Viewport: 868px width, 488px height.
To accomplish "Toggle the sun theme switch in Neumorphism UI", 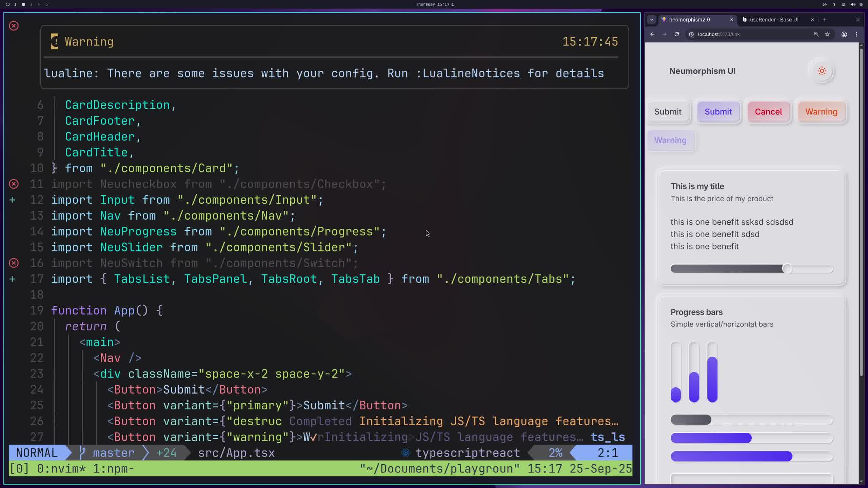I will click(x=822, y=71).
